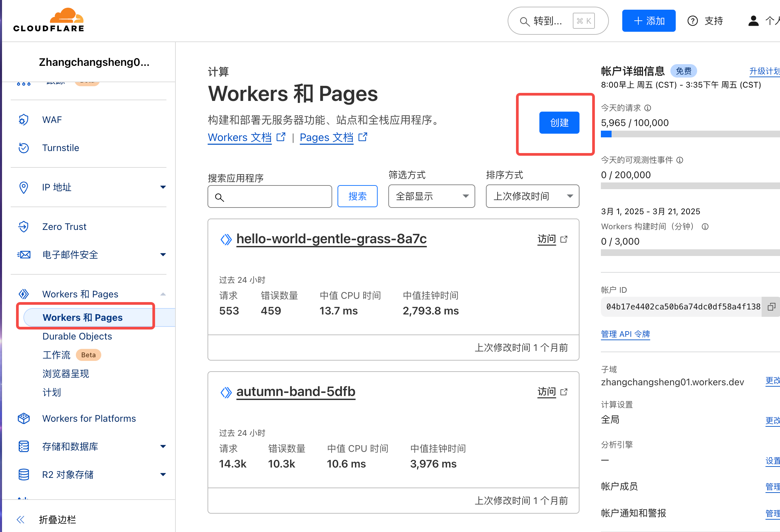The height and width of the screenshot is (532, 780).
Task: Open the 排序方式 上次修改时间 dropdown
Action: tap(532, 196)
